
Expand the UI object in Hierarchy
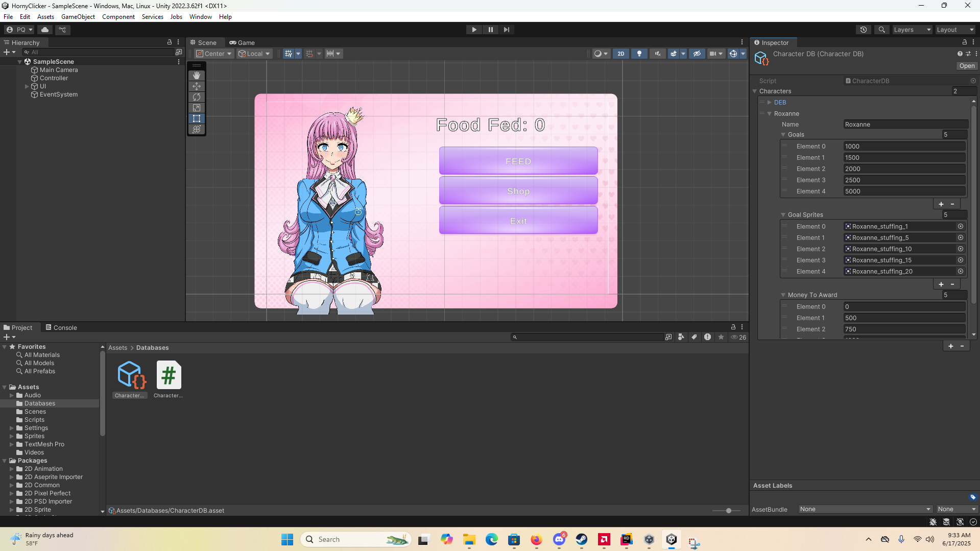pos(27,86)
